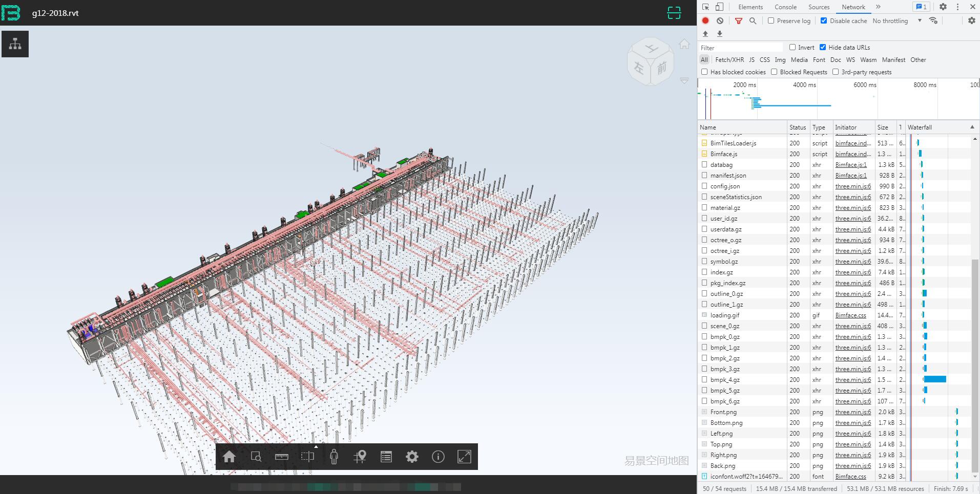Open the network request filter icon
Screen dimensions: 980x494
pos(739,20)
